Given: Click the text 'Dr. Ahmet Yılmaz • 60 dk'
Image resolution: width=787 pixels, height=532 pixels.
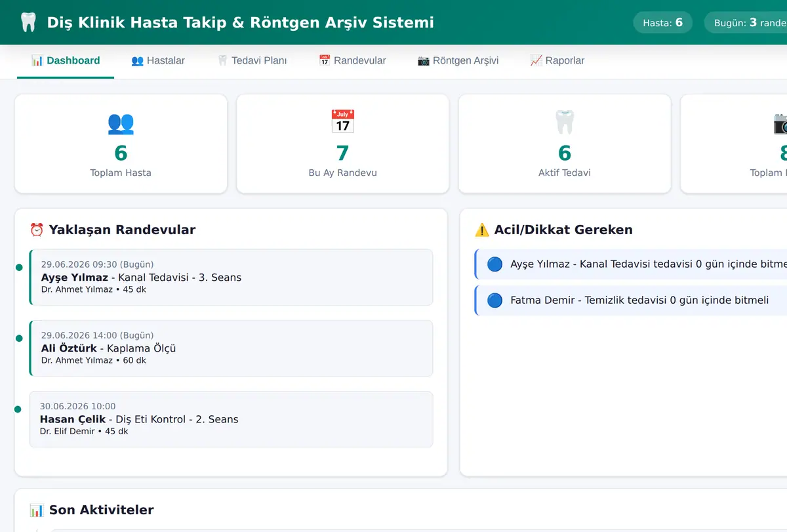Looking at the screenshot, I should tap(94, 360).
